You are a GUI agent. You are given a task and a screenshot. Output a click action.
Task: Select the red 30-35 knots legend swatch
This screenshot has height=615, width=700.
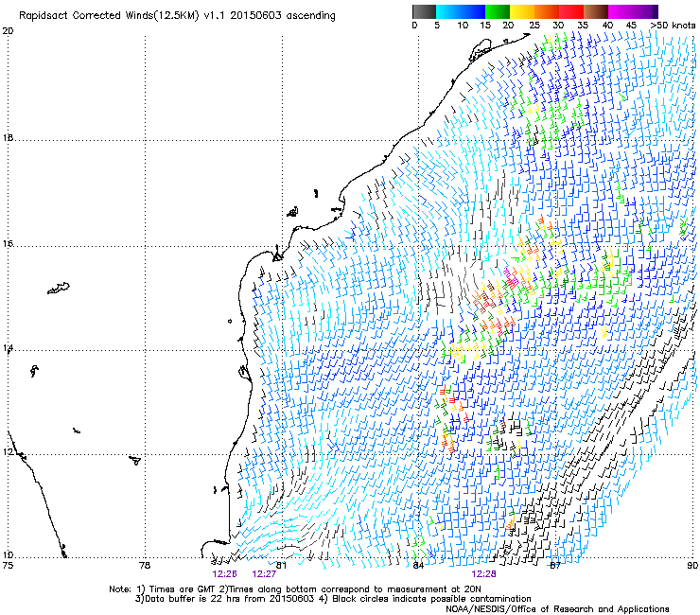[571, 11]
